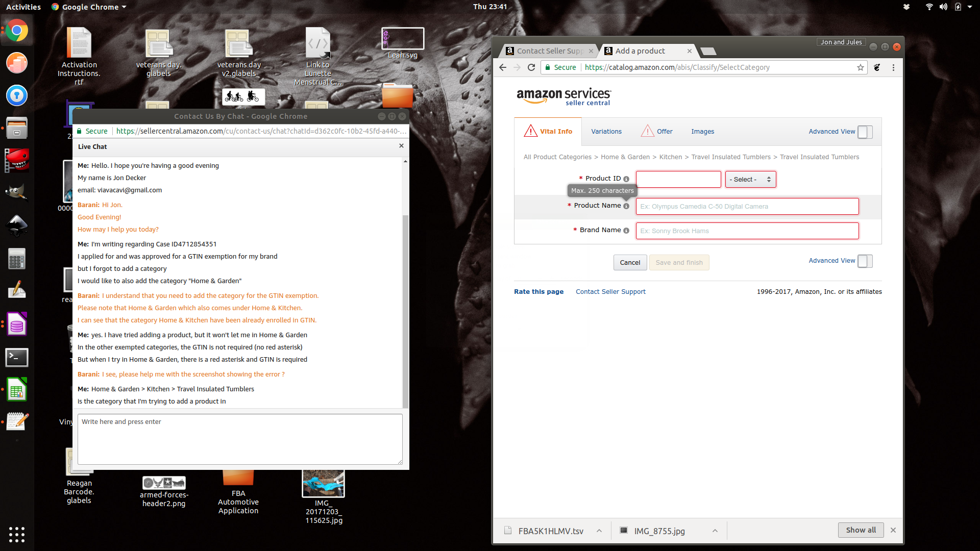This screenshot has height=551, width=980.
Task: Click the Kitchen breadcrumb link
Action: pos(671,157)
